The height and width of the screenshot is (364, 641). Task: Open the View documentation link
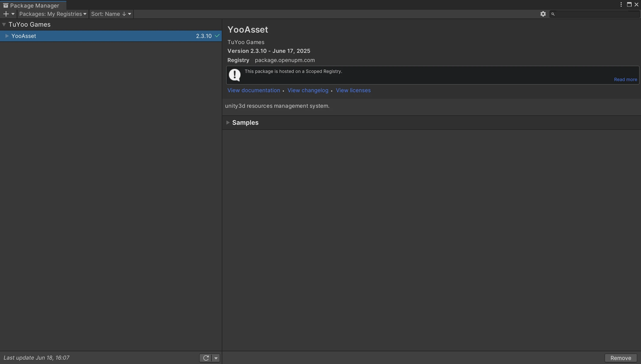pyautogui.click(x=253, y=90)
